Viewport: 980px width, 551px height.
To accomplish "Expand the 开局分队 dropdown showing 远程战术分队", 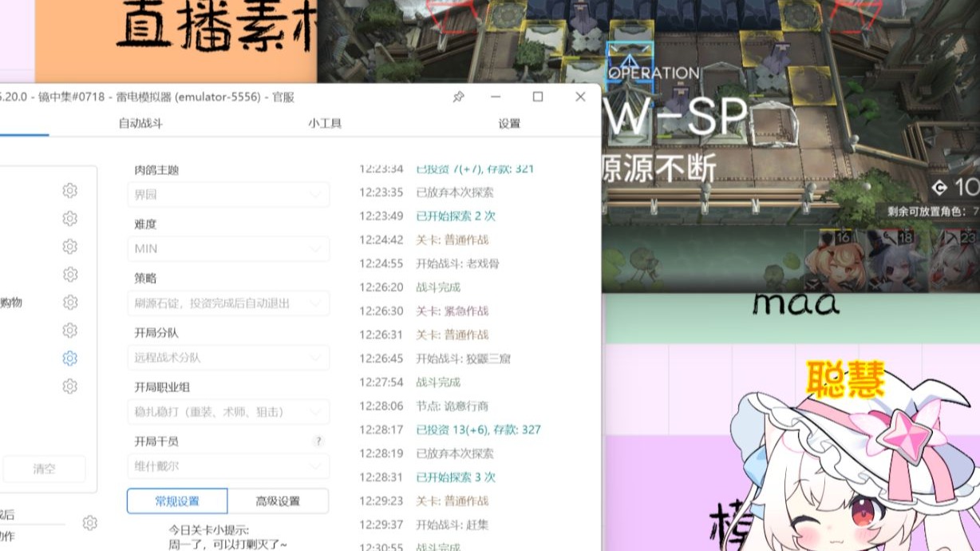I will tap(228, 358).
